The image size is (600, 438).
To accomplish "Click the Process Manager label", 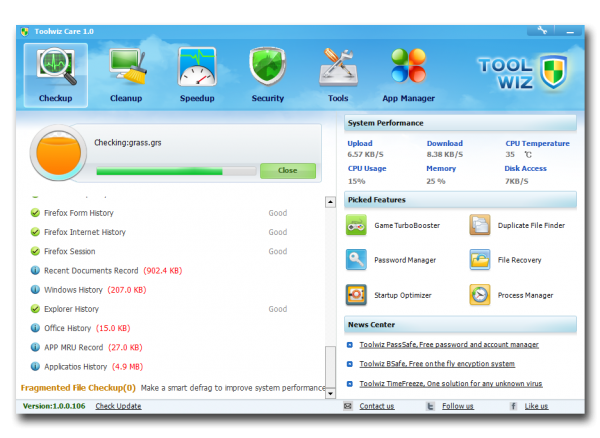I will coord(525,296).
